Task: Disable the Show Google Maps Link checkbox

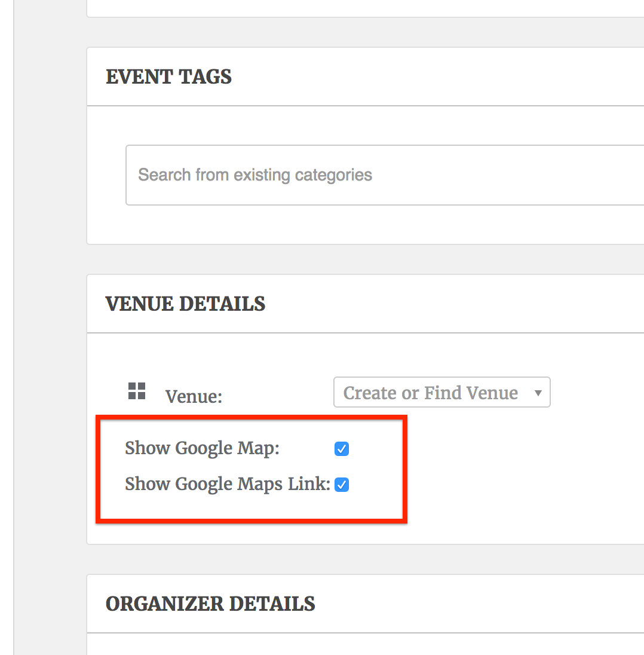Action: click(x=342, y=485)
